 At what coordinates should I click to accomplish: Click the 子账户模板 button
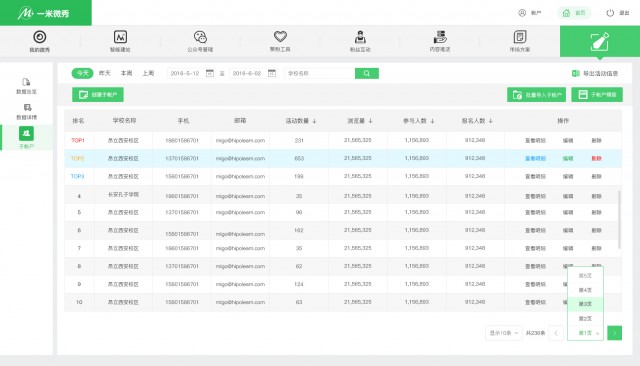pos(597,95)
